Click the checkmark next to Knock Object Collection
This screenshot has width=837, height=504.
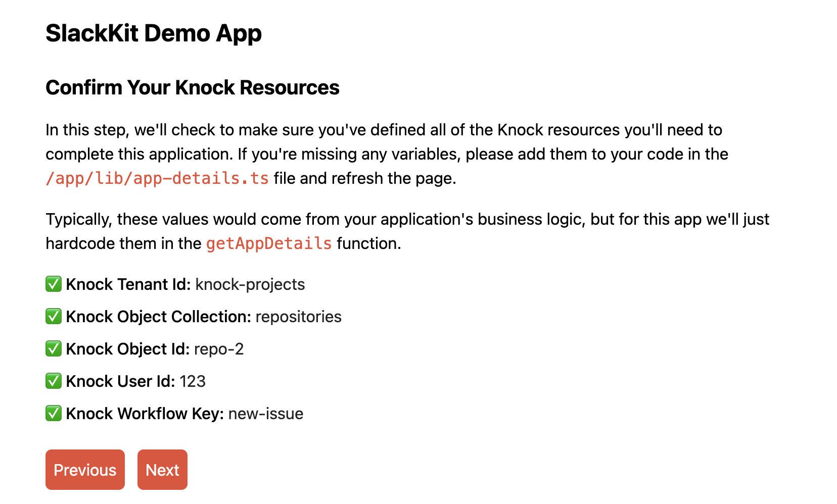53,317
